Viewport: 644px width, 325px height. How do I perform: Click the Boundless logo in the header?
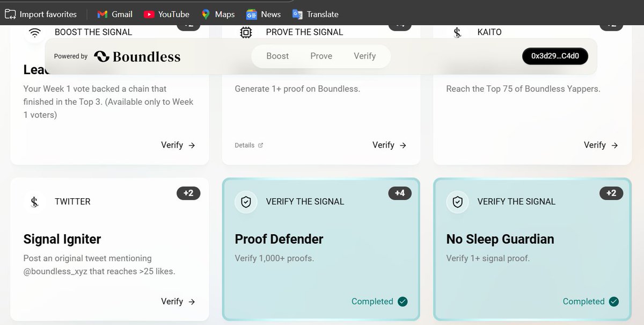(x=137, y=56)
